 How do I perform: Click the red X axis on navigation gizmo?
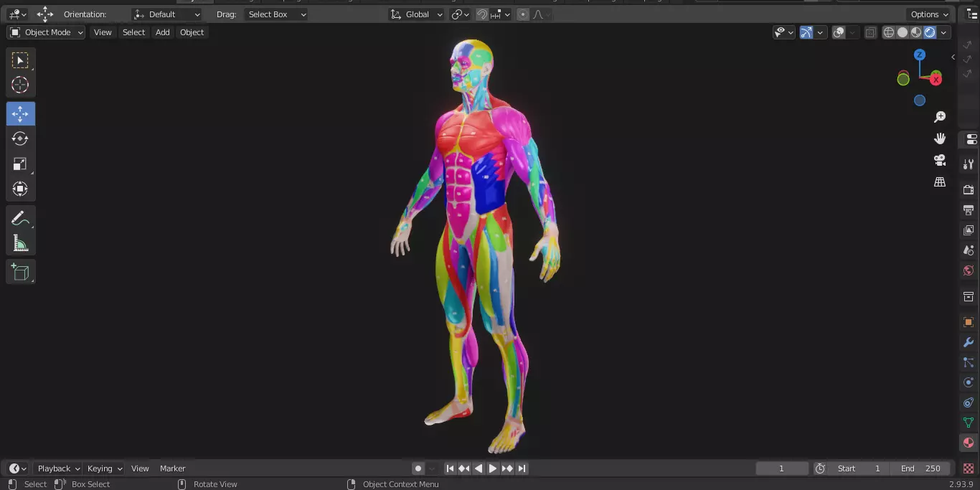[x=936, y=79]
